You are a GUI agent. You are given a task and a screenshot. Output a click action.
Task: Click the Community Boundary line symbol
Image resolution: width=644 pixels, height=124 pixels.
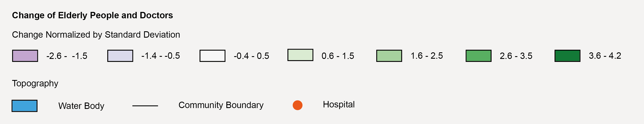coord(145,106)
